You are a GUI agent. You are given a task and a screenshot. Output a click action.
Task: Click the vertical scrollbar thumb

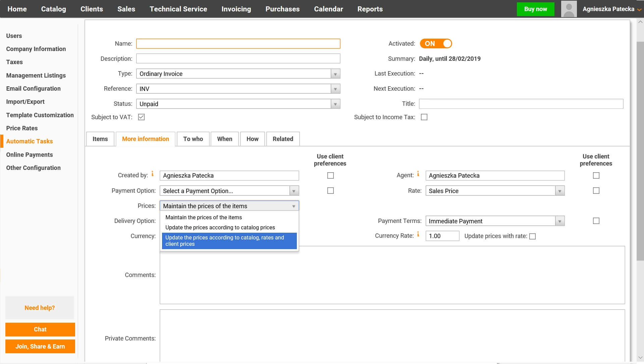640,151
